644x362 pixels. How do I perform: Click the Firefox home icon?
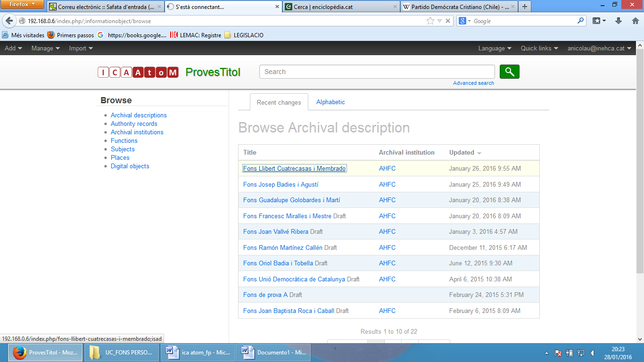pyautogui.click(x=635, y=21)
